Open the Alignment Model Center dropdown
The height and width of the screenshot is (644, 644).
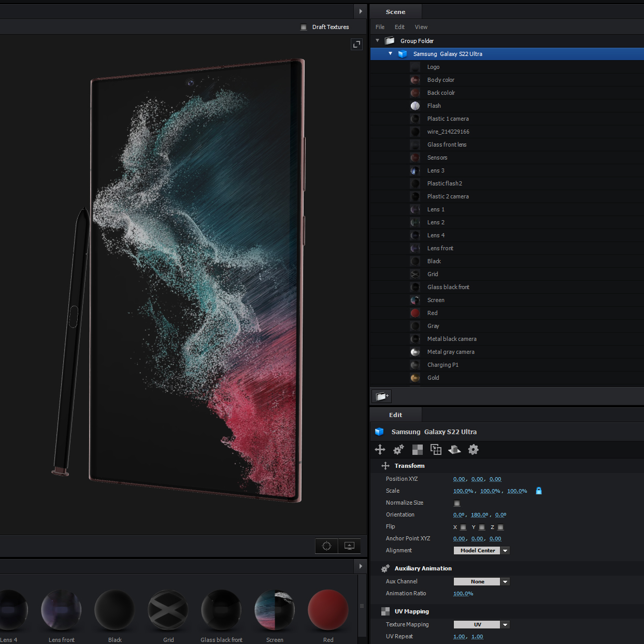point(505,551)
